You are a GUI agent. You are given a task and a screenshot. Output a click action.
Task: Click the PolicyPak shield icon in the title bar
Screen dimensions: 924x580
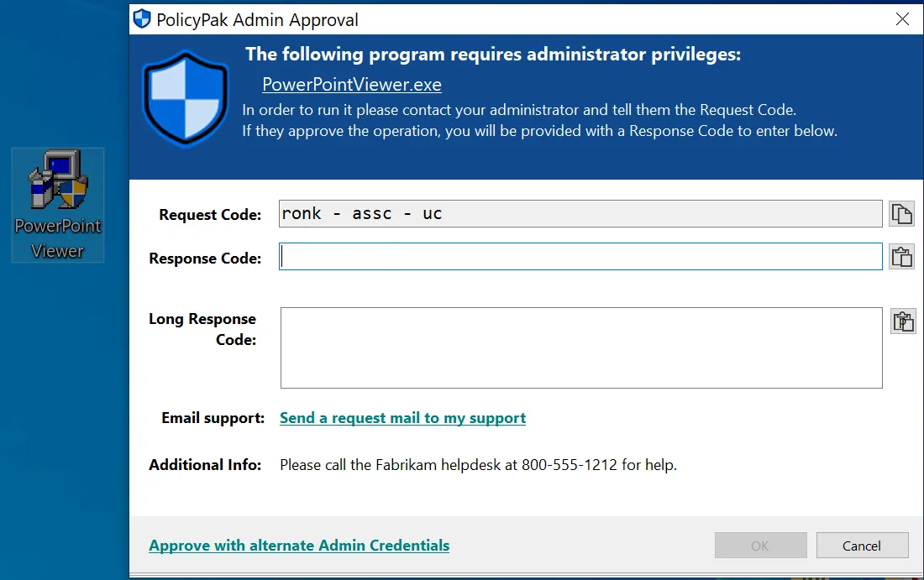coord(141,18)
